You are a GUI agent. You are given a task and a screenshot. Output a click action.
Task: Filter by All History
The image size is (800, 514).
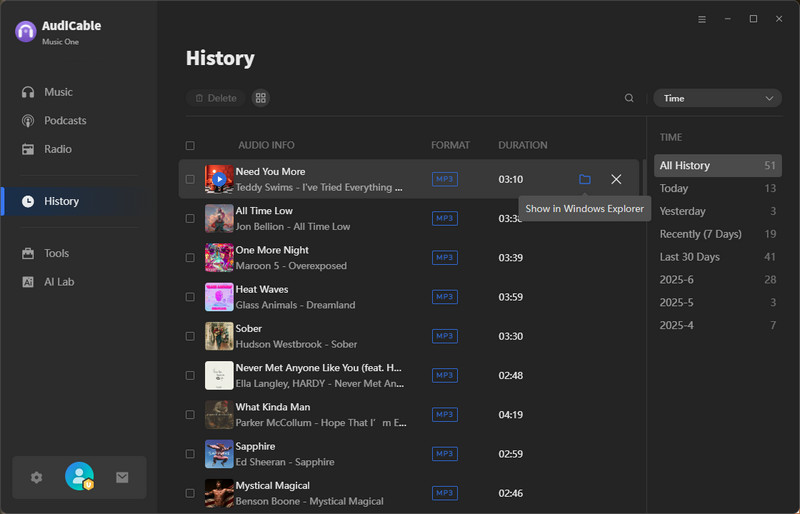(x=717, y=165)
